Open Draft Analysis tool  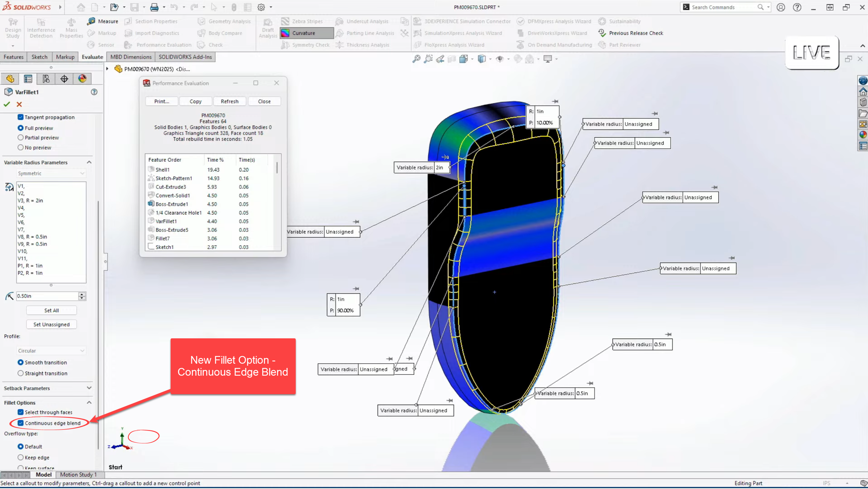point(268,28)
